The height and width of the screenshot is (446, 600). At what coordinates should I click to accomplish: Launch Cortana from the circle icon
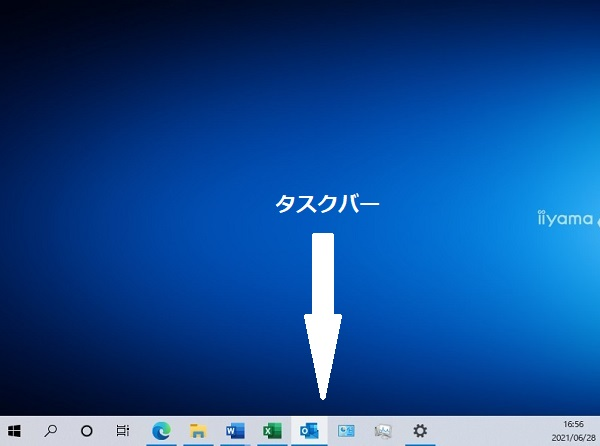tap(87, 431)
